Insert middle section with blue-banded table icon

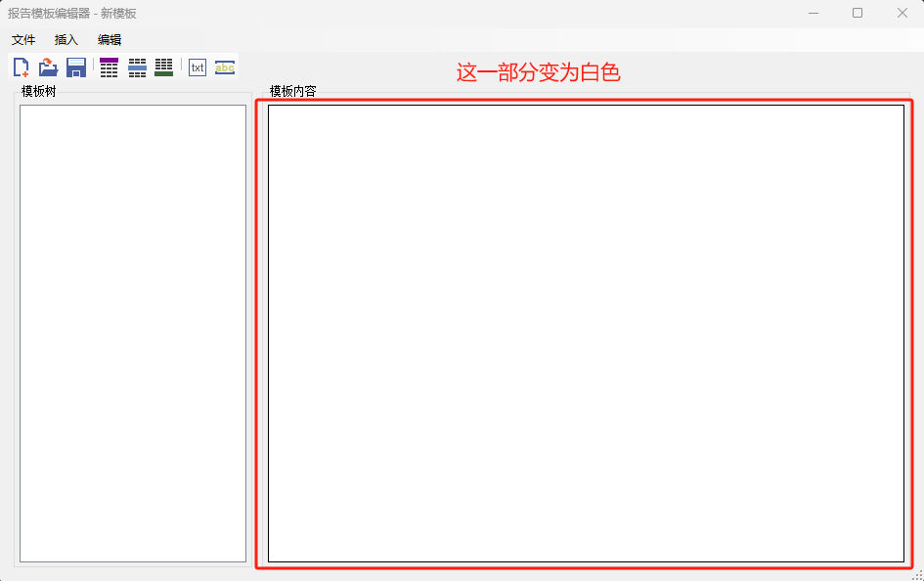click(x=137, y=67)
